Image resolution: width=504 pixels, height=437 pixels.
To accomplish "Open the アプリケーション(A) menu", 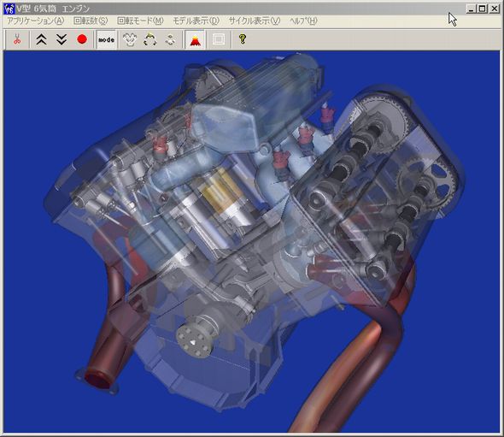I will 36,21.
